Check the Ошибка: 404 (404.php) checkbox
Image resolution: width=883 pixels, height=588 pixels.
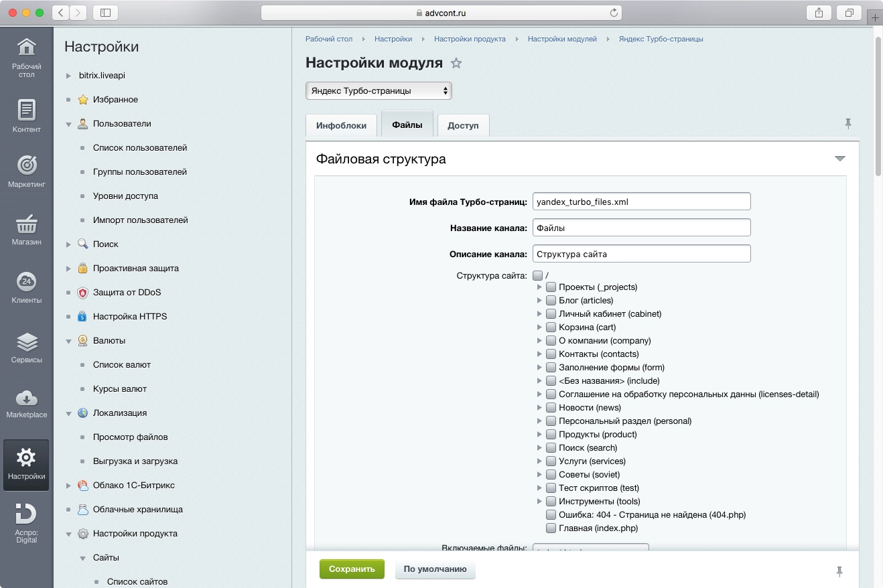pyautogui.click(x=551, y=514)
